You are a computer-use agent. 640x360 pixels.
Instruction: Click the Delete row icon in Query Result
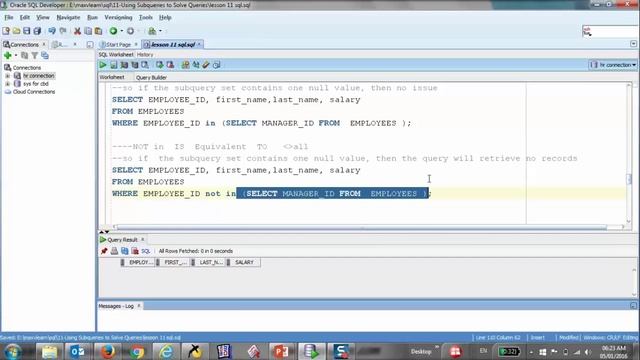click(x=135, y=251)
